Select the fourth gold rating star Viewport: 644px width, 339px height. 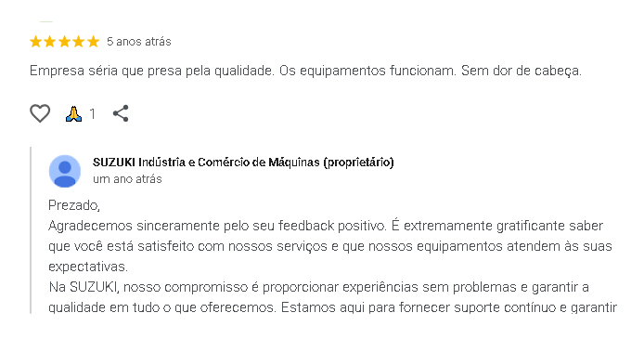pos(79,42)
